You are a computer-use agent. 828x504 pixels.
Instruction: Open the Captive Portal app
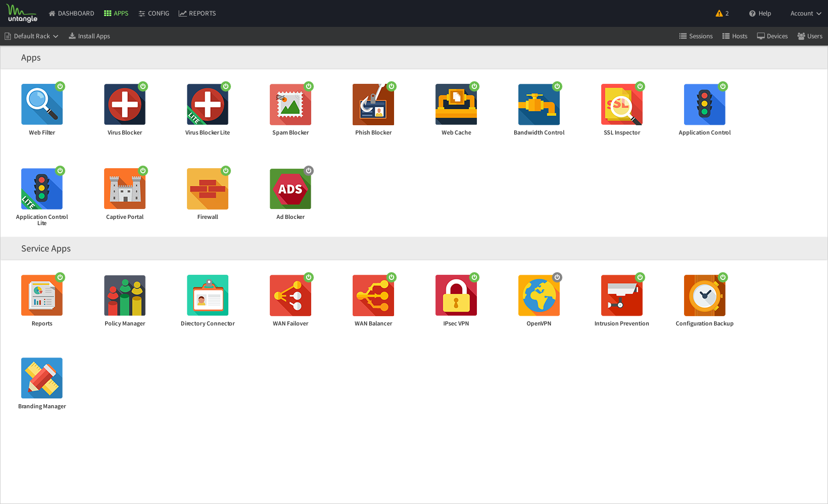(x=125, y=189)
